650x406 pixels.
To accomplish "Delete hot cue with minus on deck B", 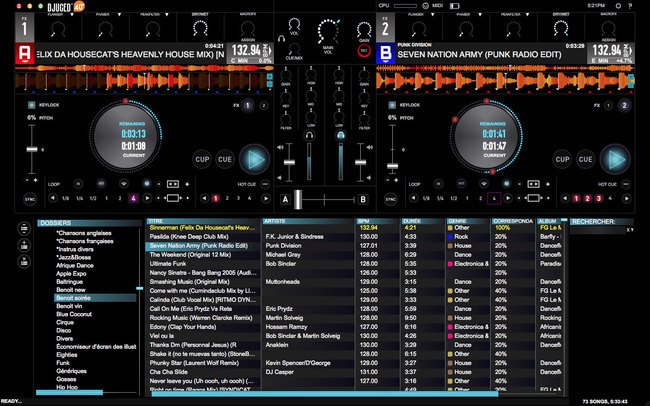I will click(626, 184).
